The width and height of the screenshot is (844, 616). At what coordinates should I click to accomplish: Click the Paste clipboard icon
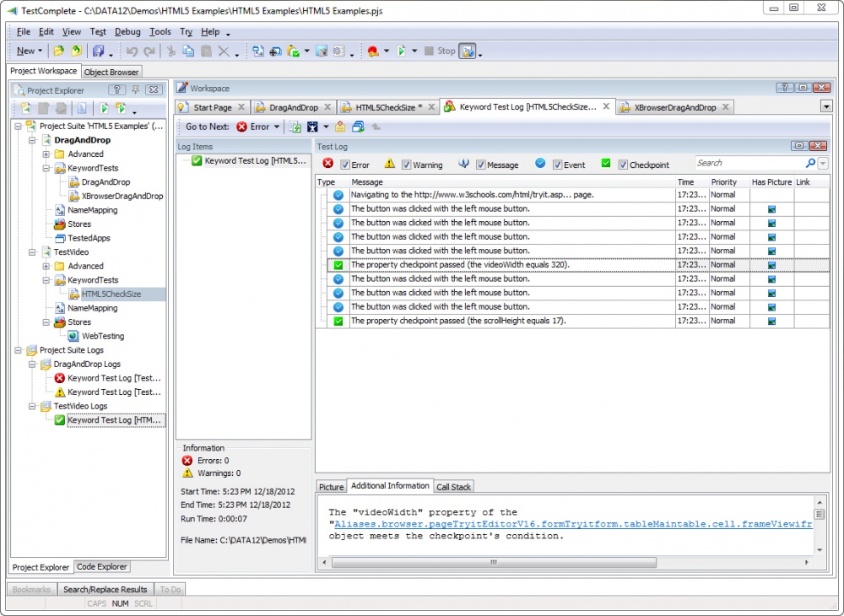tap(206, 51)
